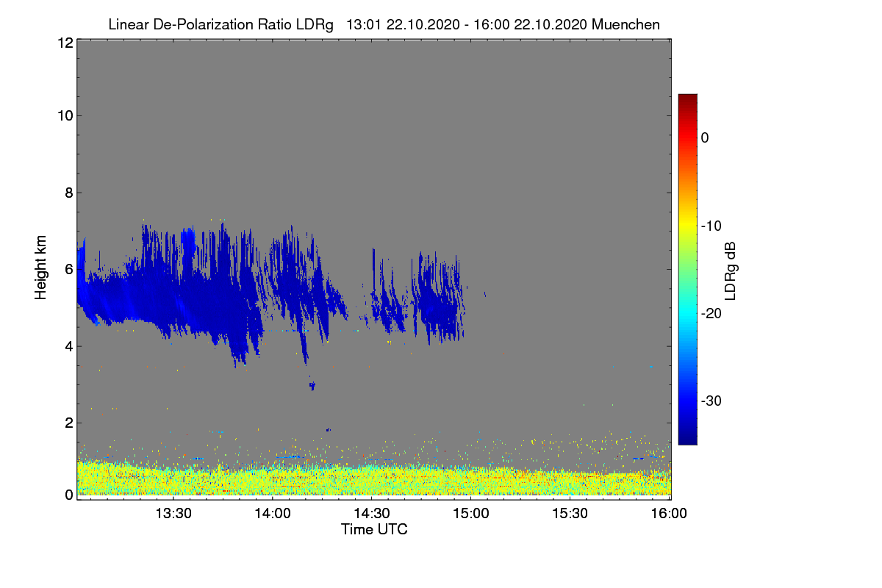Click the colorbar value label -30

(711, 401)
